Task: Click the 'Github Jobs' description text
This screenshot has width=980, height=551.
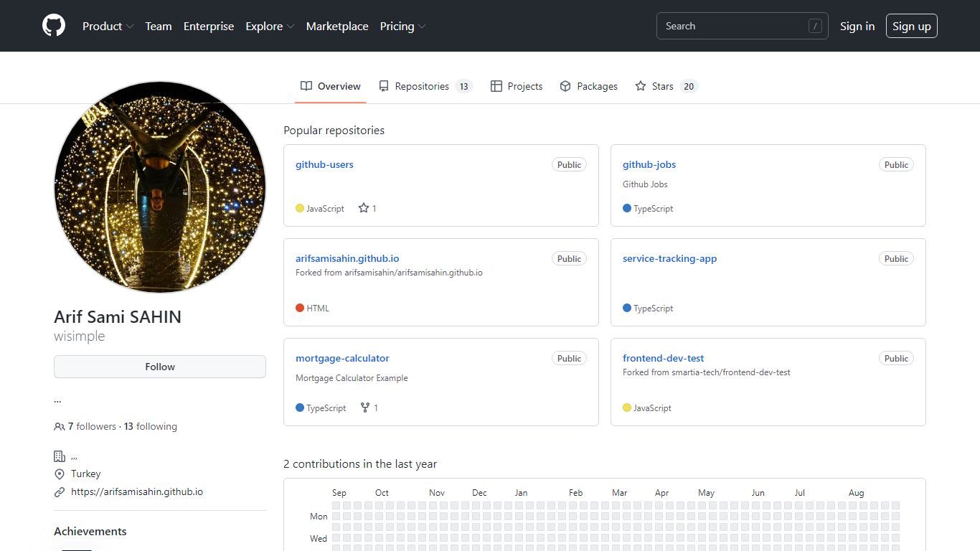Action: (x=645, y=184)
